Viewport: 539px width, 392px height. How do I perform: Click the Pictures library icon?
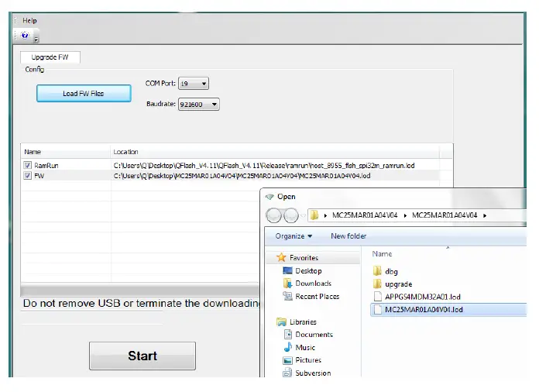[x=288, y=360]
